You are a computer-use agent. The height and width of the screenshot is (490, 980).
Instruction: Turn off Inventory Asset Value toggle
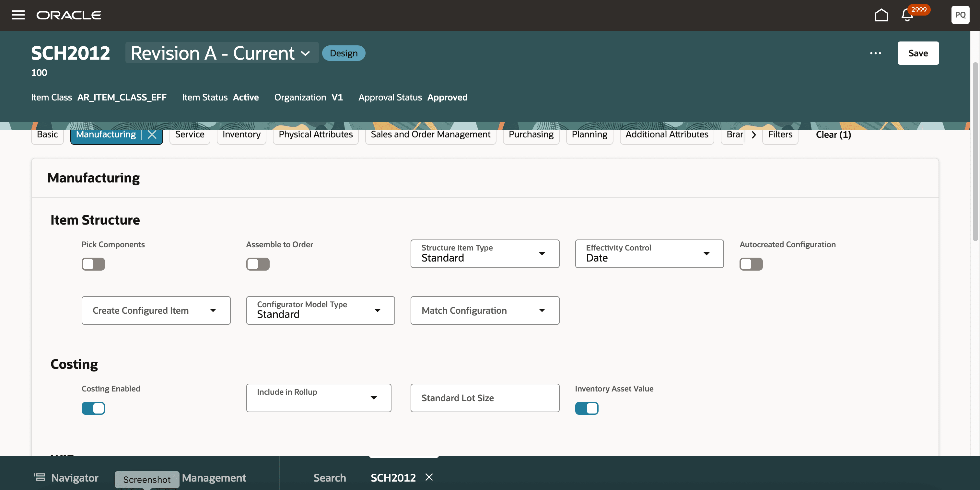pyautogui.click(x=586, y=408)
